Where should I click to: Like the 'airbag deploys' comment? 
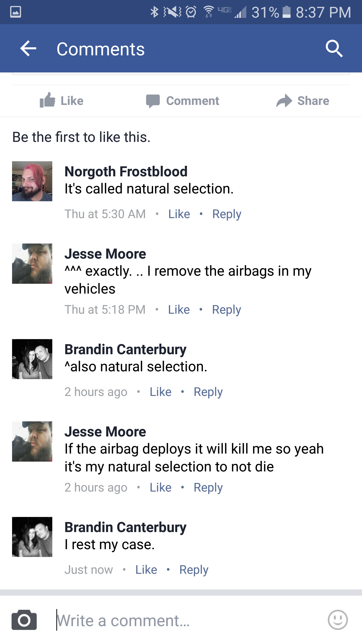[x=160, y=488]
